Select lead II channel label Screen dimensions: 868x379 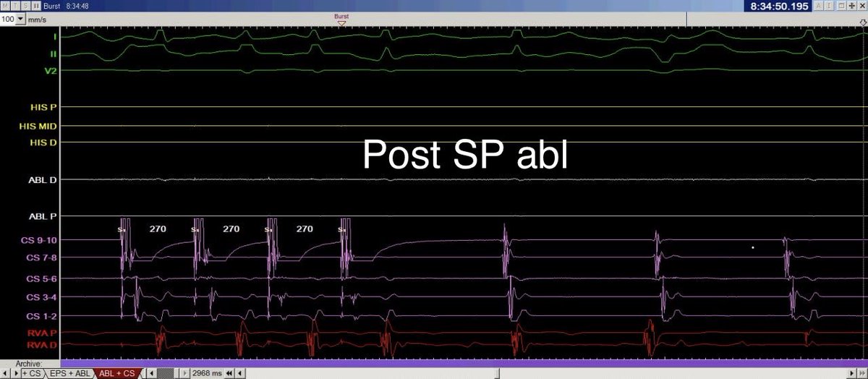point(54,54)
